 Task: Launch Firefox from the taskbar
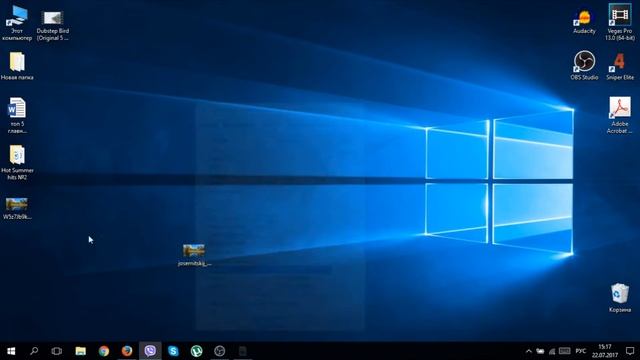point(127,351)
